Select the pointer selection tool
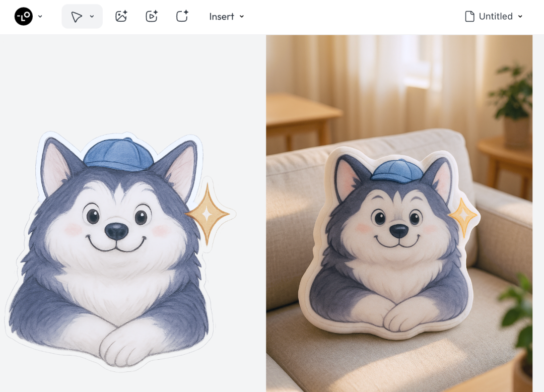The width and height of the screenshot is (544, 392). pos(77,16)
